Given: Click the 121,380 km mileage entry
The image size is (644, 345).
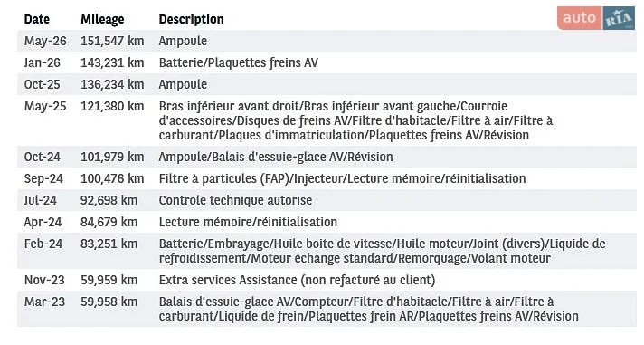Looking at the screenshot, I should click(112, 107).
